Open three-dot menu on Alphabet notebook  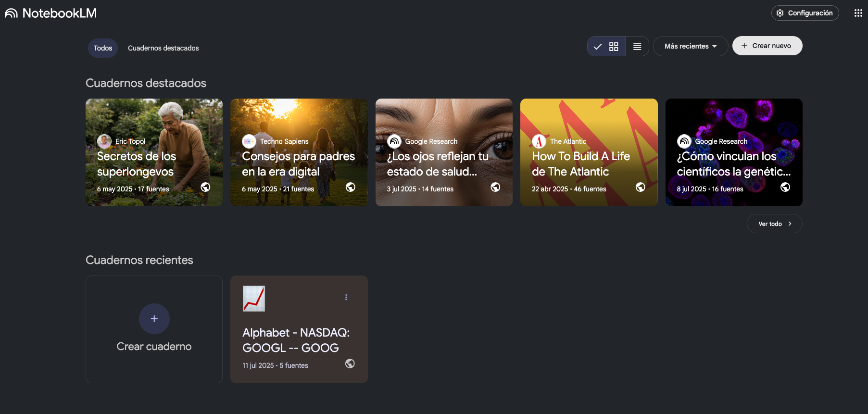click(x=346, y=297)
